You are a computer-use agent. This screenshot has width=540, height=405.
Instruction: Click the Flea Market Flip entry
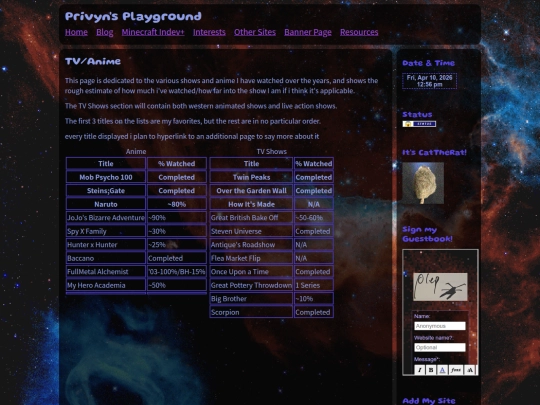click(x=251, y=258)
